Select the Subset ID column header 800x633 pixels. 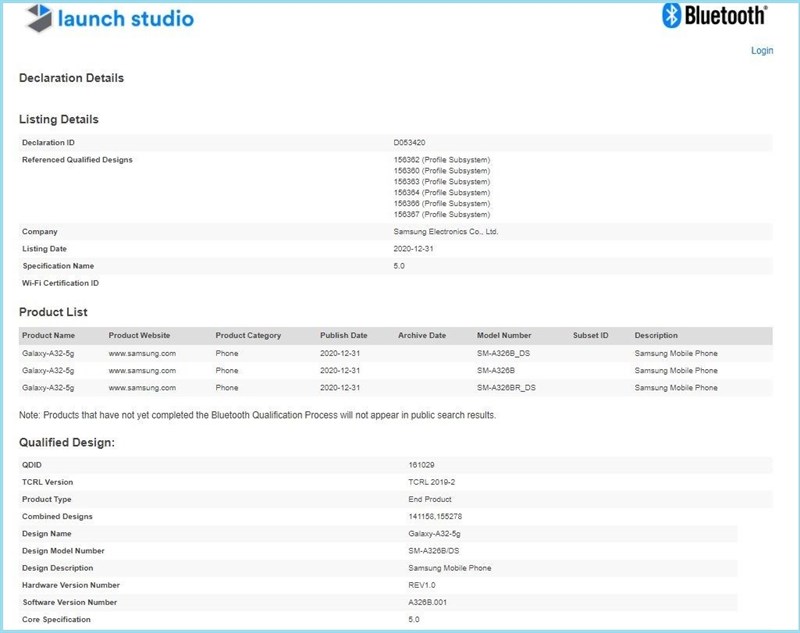pyautogui.click(x=591, y=336)
